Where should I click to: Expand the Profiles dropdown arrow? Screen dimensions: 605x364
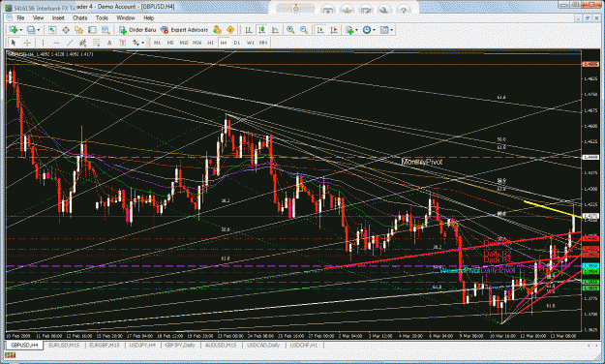click(38, 30)
